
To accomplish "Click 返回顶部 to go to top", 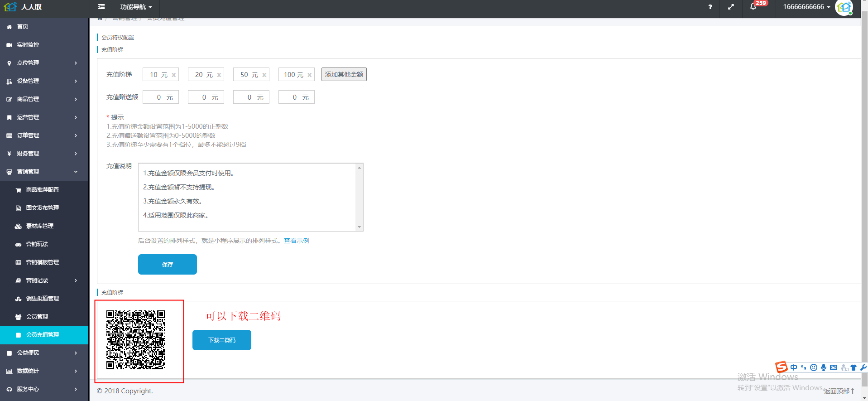I will pos(839,391).
